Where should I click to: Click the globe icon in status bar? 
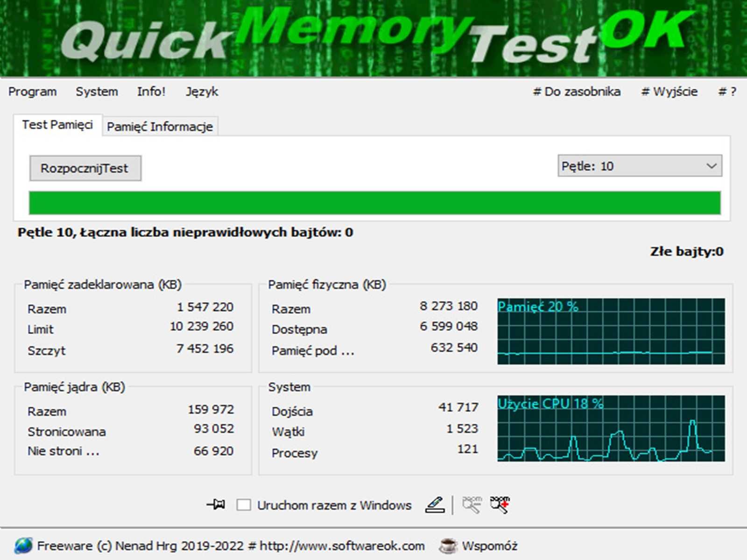(x=23, y=546)
